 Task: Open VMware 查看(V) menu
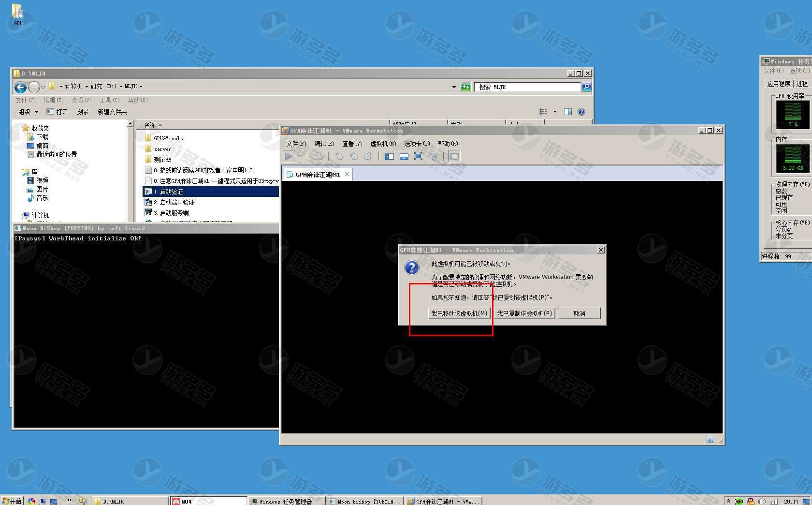click(352, 144)
